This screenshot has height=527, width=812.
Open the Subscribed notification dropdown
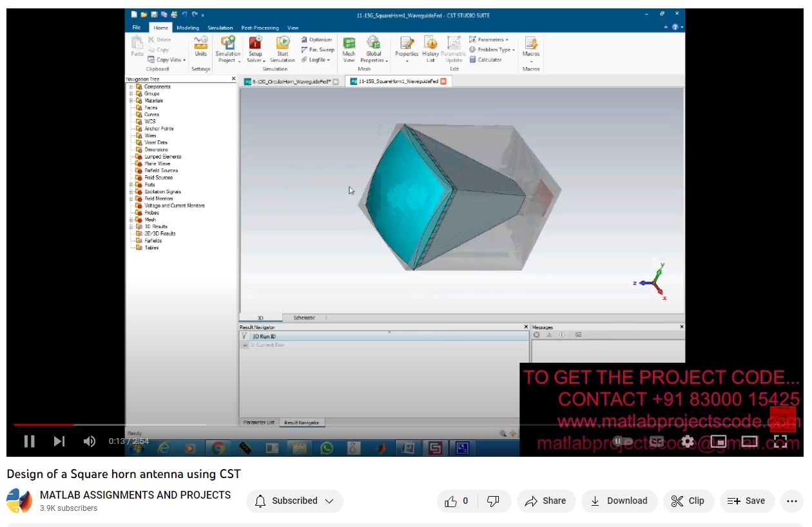295,501
